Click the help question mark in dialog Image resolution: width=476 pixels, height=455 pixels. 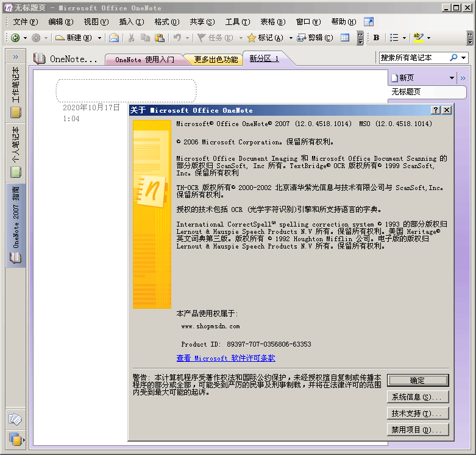coord(436,110)
